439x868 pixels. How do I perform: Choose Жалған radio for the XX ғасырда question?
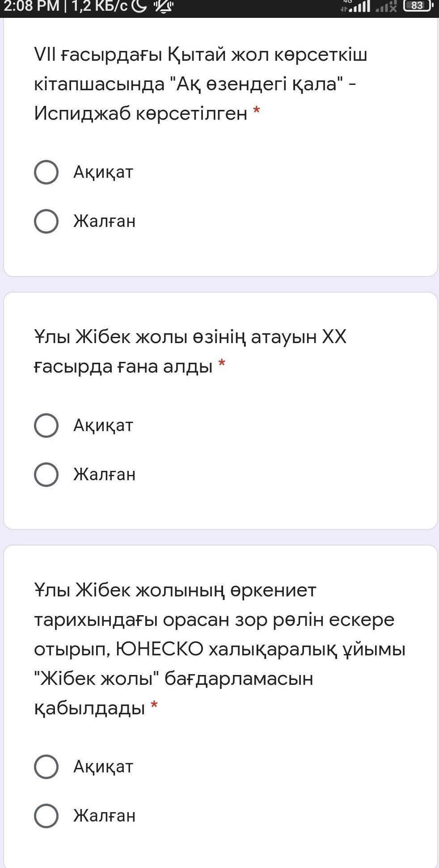click(46, 474)
